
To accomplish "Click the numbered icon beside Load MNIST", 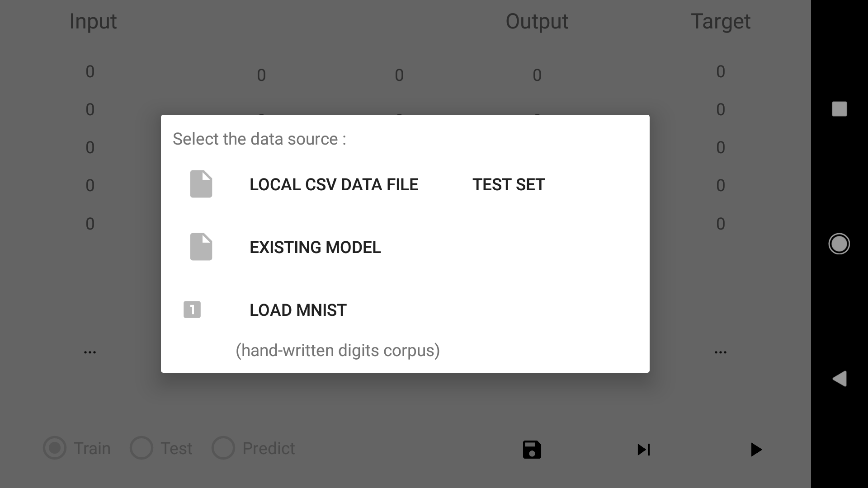I will 192,310.
